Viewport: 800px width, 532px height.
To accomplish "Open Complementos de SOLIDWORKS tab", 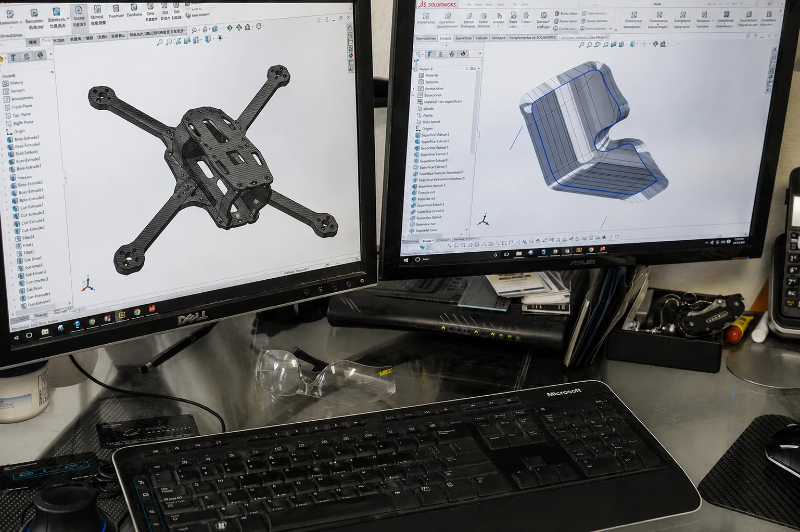I will click(x=532, y=38).
